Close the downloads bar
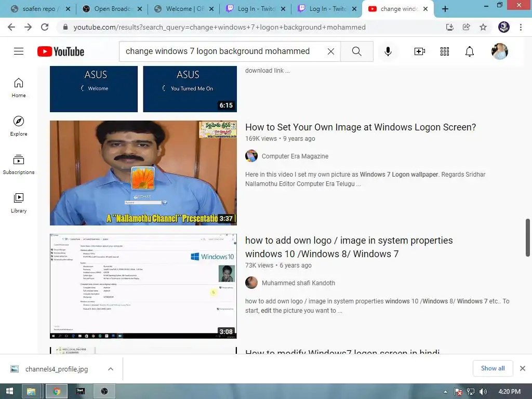Viewport: 532px width, 399px height. click(523, 368)
